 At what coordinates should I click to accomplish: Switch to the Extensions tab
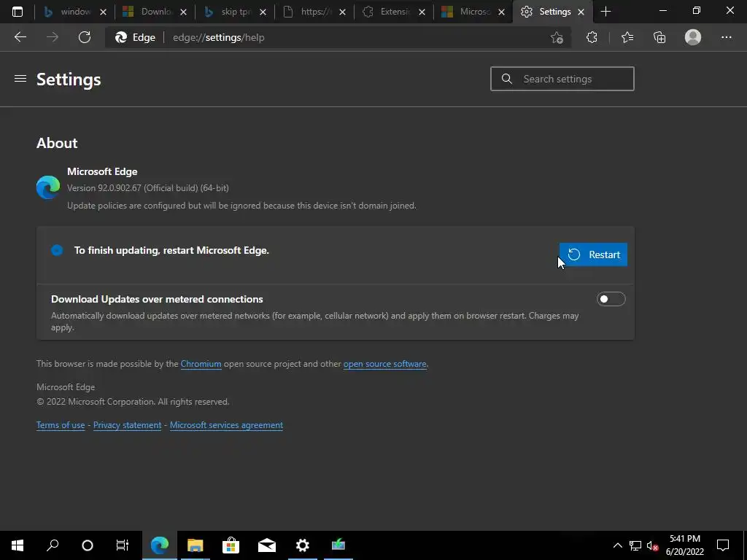tap(390, 12)
